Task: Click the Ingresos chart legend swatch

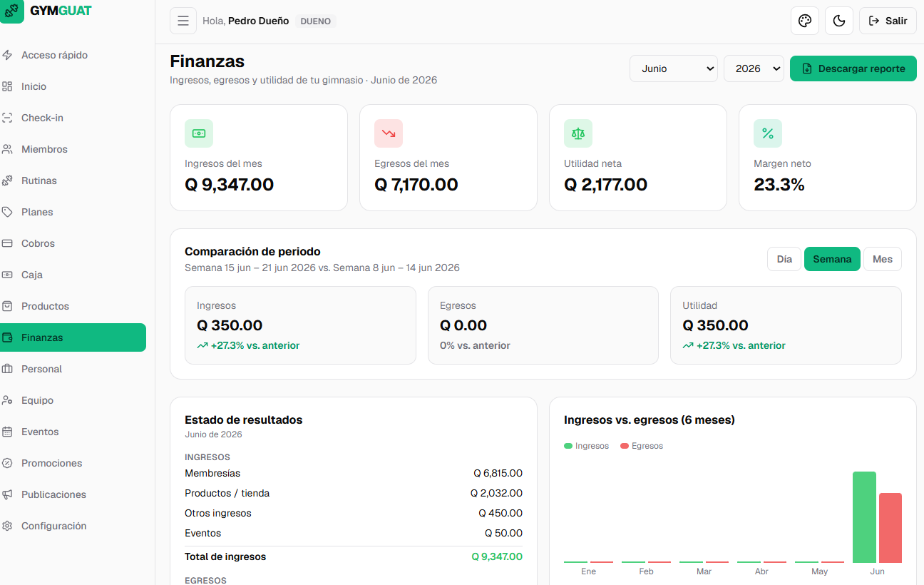Action: click(568, 446)
